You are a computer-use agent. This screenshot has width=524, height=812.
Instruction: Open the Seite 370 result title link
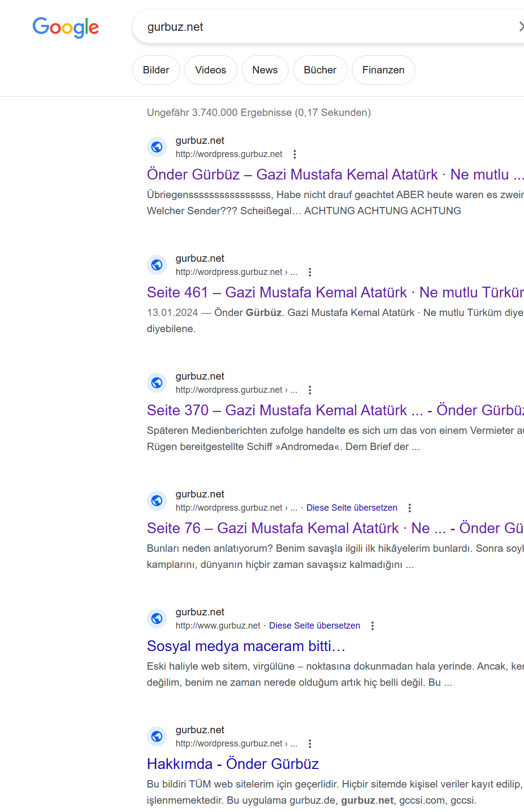pyautogui.click(x=335, y=410)
